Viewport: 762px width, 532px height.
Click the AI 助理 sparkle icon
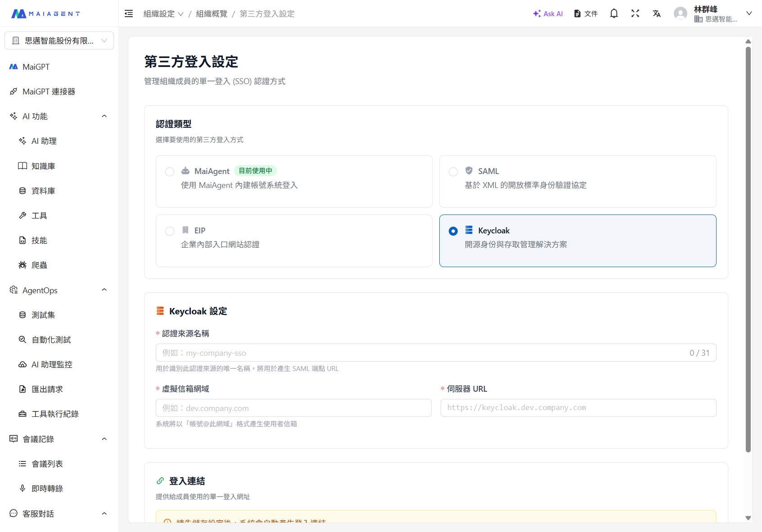23,141
